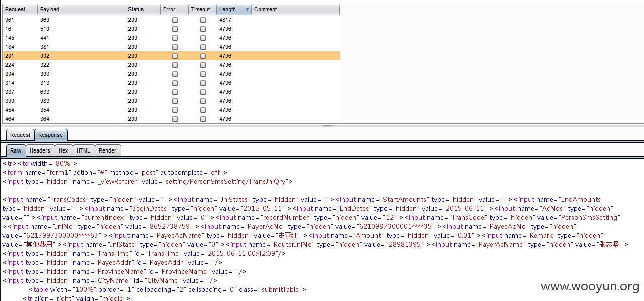
Task: Open the Raw view tab
Action: 16,150
